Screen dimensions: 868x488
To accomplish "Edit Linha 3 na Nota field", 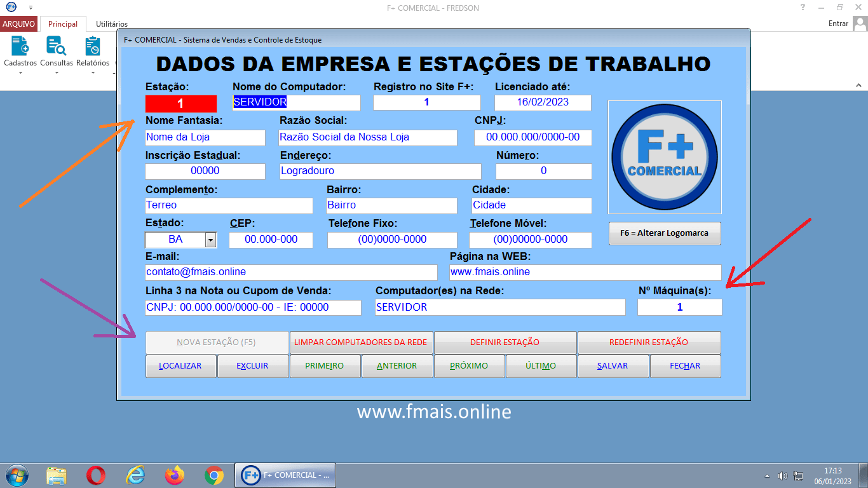I will (x=253, y=308).
